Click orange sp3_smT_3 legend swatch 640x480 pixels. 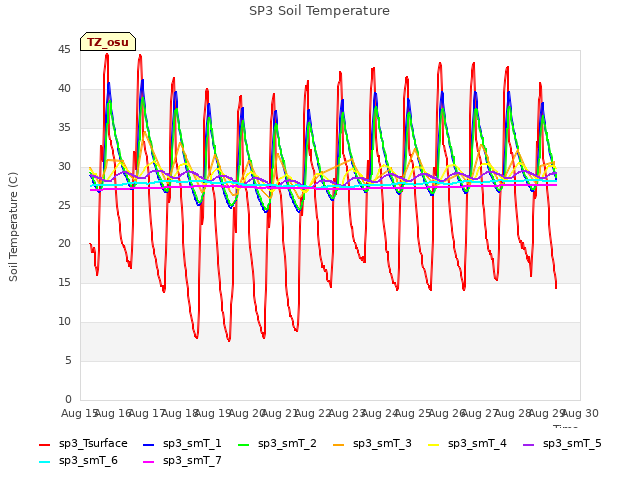click(338, 444)
